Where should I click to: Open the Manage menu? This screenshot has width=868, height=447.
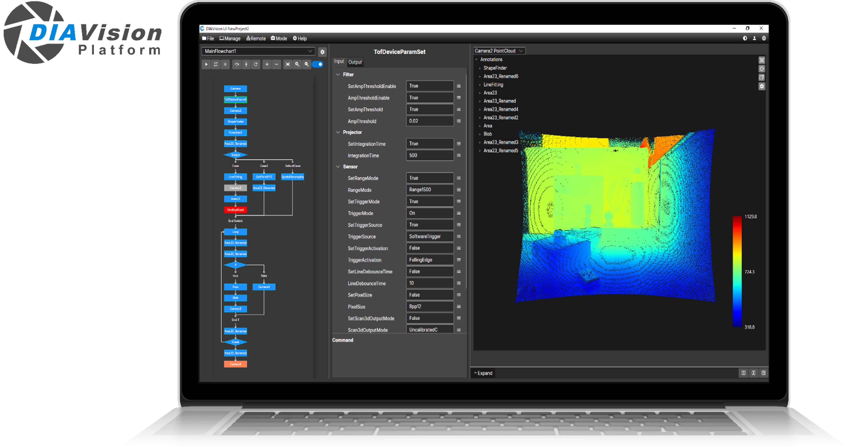[230, 38]
